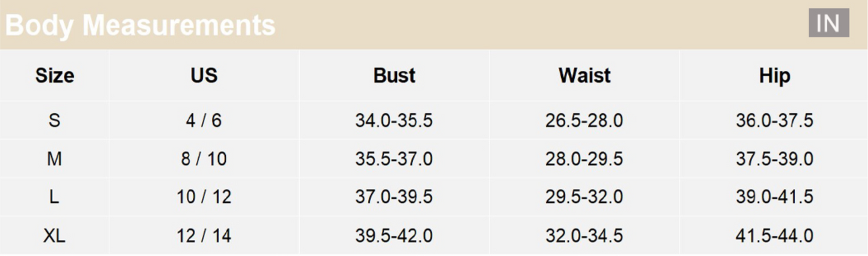Select the XL size row label
Screen dimensions: 868x256
pos(55,236)
